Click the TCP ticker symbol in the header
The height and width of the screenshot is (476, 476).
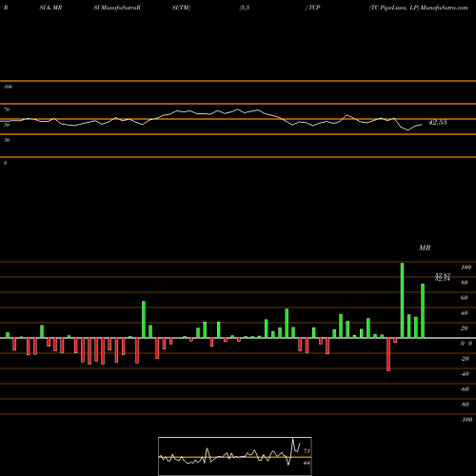[x=314, y=8]
